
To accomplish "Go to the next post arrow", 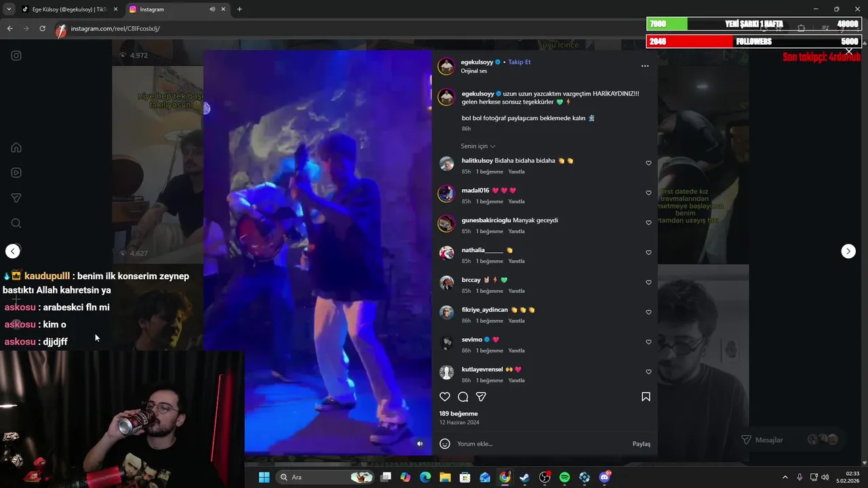I will point(848,251).
